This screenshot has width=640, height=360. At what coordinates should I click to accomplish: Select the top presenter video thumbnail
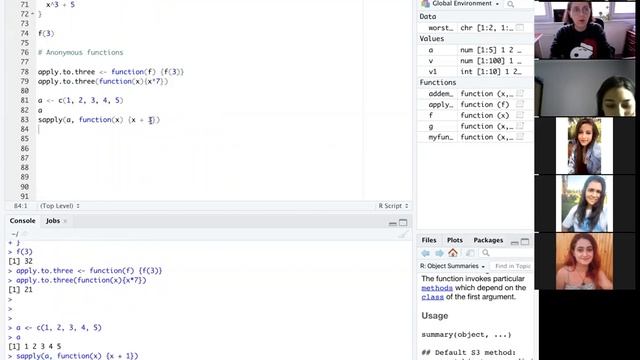584,30
